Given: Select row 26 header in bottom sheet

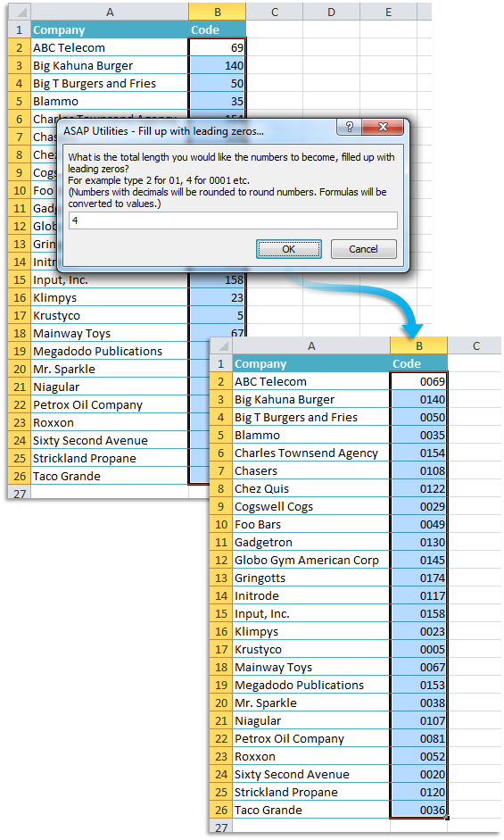Looking at the screenshot, I should (220, 810).
